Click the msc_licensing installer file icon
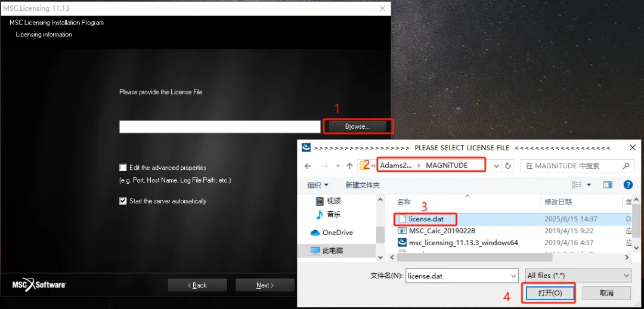 402,243
